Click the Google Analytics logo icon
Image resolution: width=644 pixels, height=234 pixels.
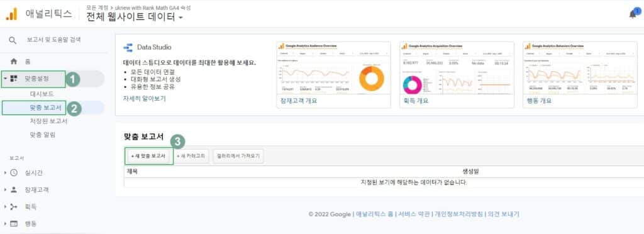pos(11,14)
